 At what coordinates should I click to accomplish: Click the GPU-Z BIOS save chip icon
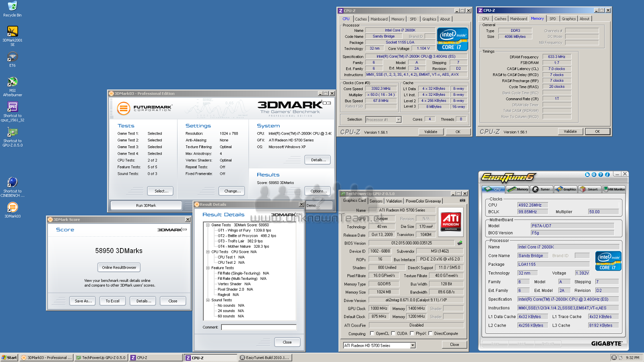[460, 243]
